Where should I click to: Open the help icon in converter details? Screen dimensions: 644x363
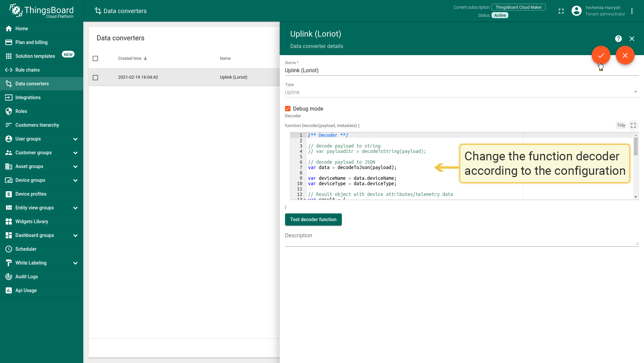click(x=618, y=39)
